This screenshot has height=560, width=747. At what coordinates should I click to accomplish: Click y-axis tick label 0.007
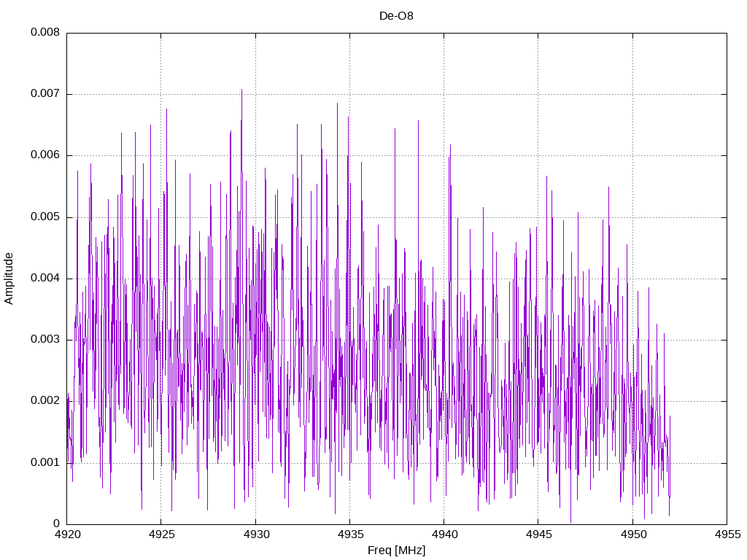coord(45,94)
